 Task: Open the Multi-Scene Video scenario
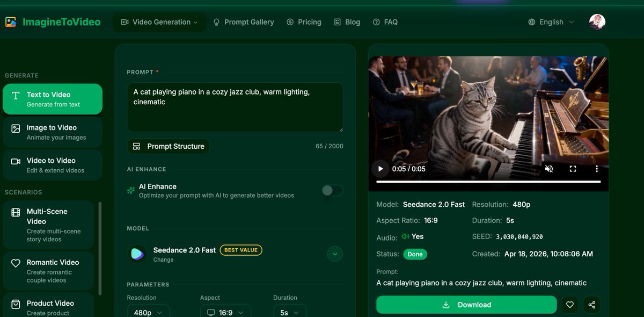49,225
